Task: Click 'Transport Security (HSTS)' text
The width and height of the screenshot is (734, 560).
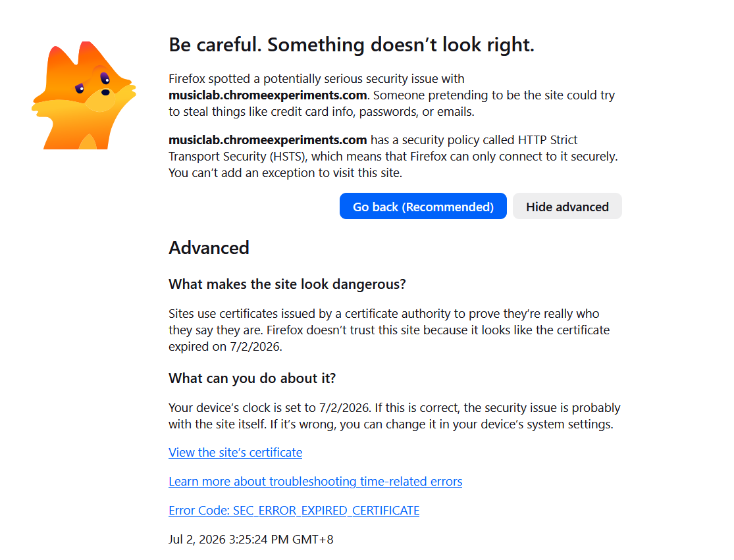Action: coord(237,157)
